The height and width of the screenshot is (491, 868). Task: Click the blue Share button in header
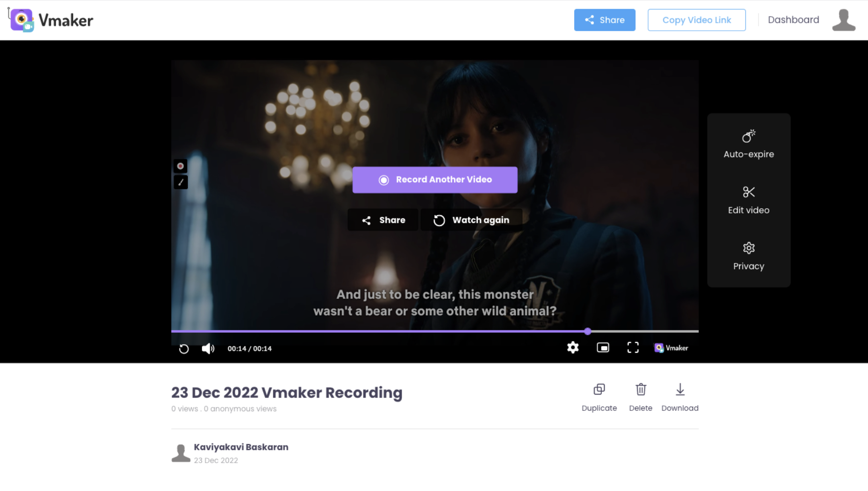coord(604,20)
